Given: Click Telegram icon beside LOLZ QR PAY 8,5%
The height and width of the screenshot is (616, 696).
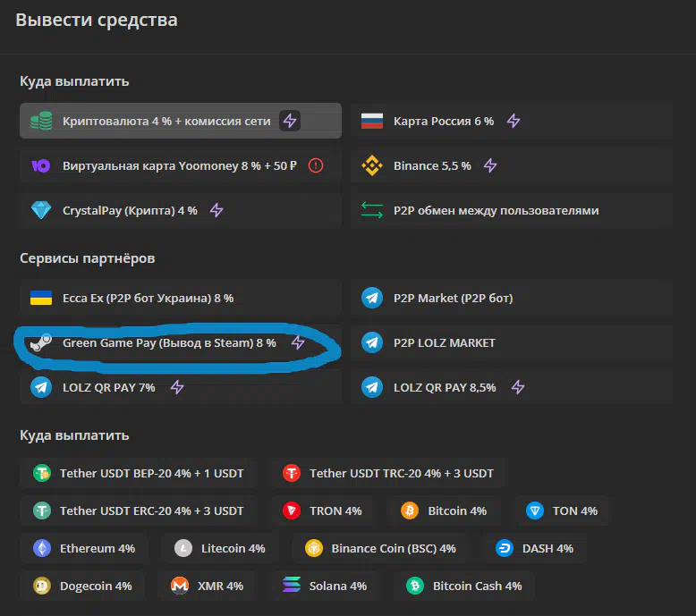Looking at the screenshot, I should (x=372, y=387).
